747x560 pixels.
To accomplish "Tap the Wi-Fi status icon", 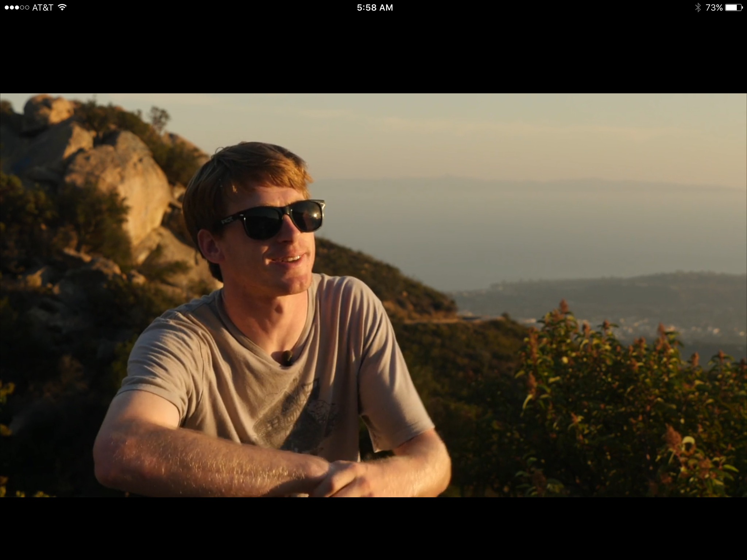I will (62, 7).
